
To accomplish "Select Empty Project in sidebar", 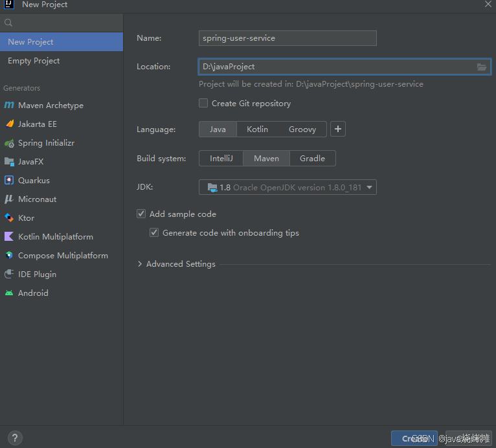I will pos(62,61).
